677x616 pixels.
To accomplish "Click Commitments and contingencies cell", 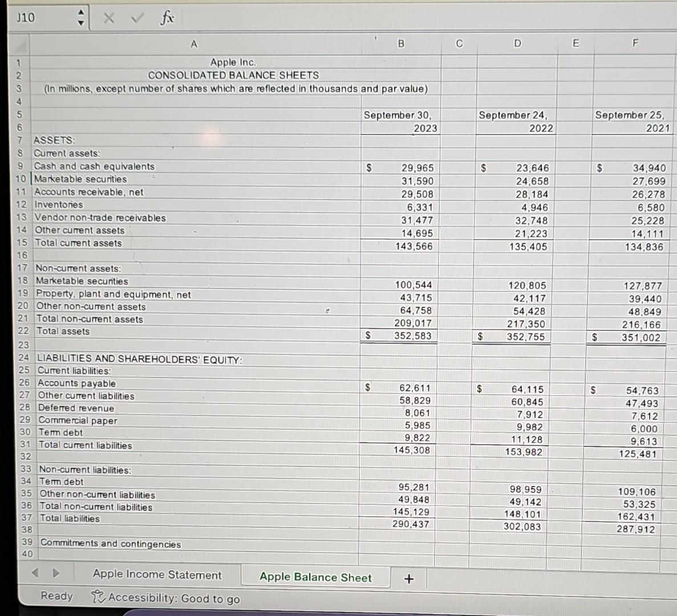I will 111,544.
